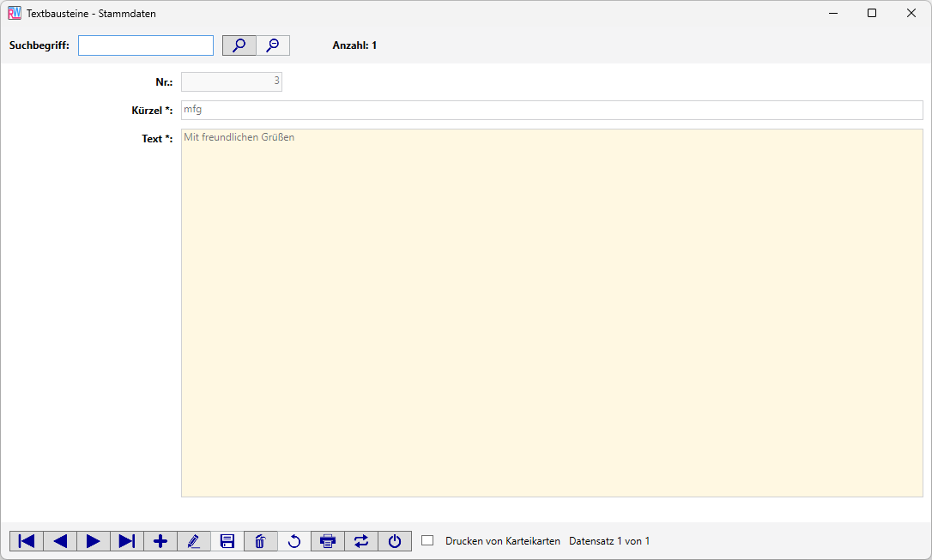932x560 pixels.
Task: Click the power icon to exit
Action: click(x=395, y=541)
